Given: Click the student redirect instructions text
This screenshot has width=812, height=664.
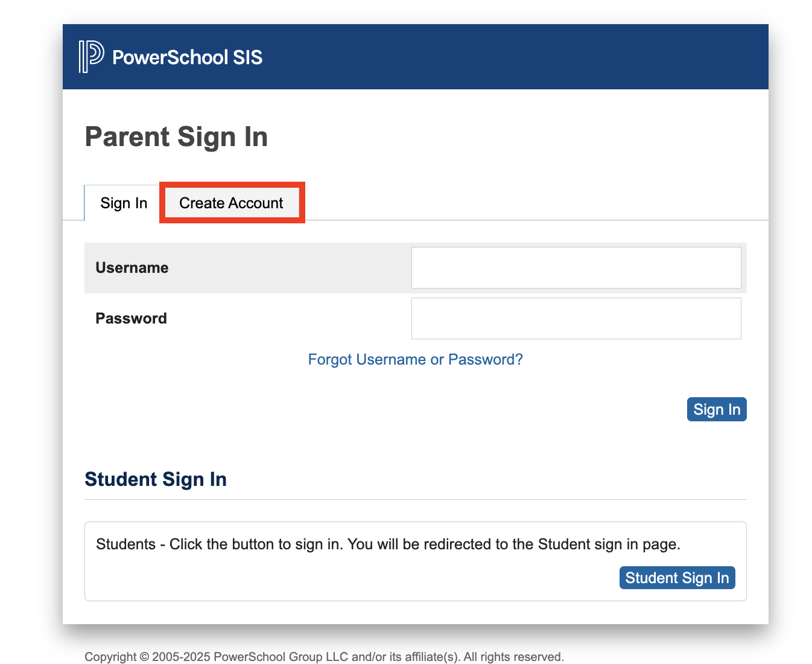Looking at the screenshot, I should pyautogui.click(x=388, y=544).
